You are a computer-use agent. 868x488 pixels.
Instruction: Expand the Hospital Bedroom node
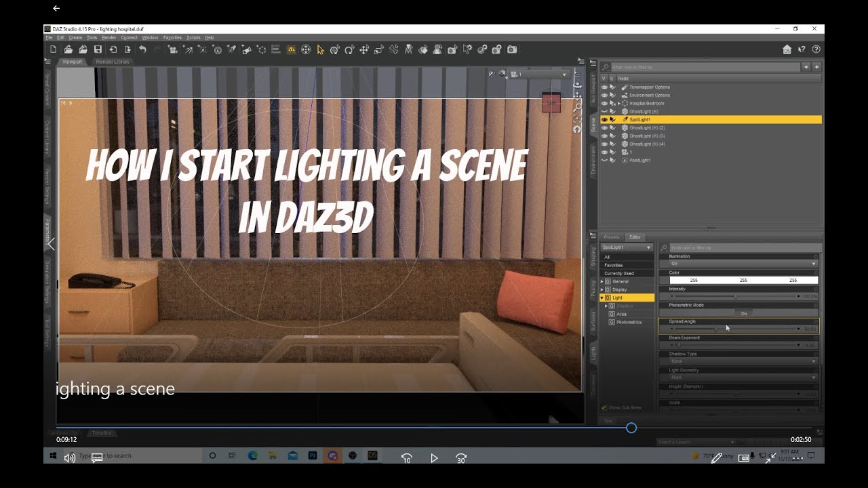click(618, 103)
